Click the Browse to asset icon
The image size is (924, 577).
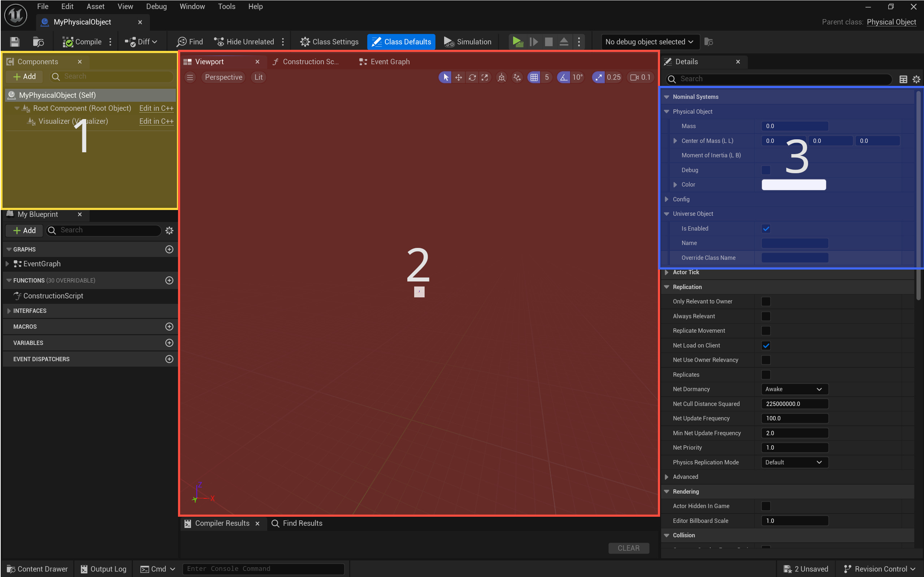click(x=38, y=41)
